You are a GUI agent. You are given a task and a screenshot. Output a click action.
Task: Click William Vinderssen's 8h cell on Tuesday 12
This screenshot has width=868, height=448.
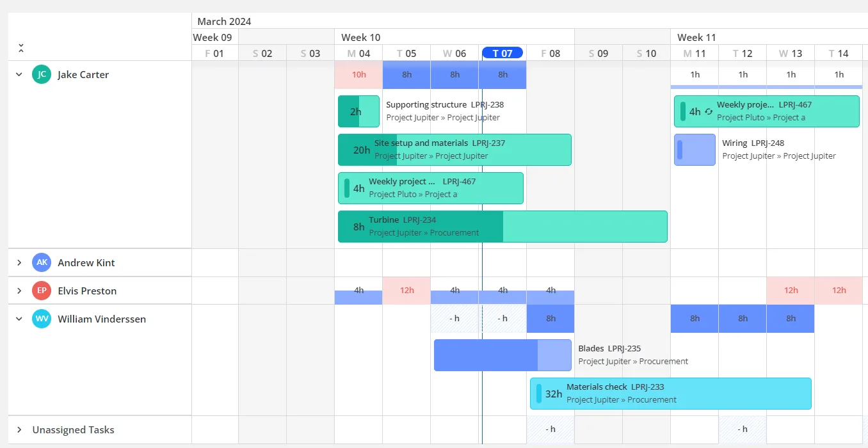tap(743, 319)
